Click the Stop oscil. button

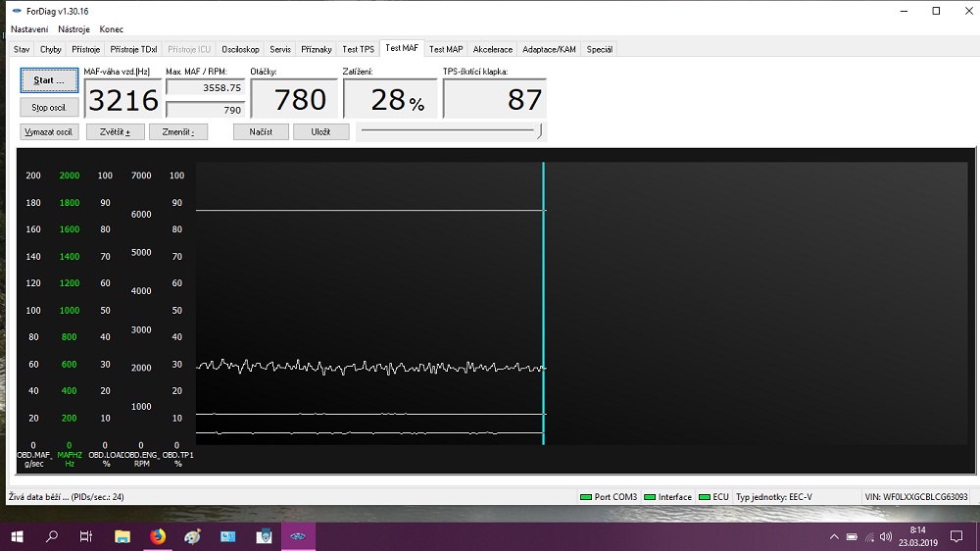[x=49, y=107]
